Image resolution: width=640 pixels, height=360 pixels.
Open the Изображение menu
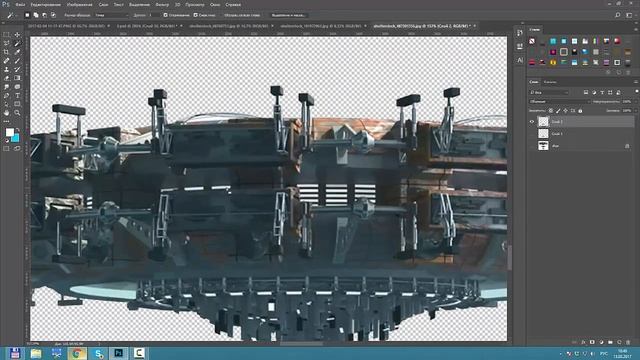80,4
